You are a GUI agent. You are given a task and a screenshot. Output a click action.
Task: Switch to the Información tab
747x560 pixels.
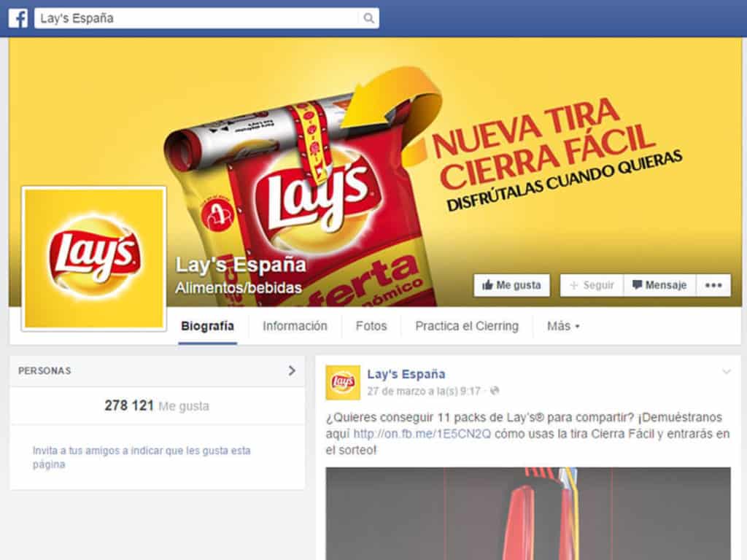[x=295, y=326]
